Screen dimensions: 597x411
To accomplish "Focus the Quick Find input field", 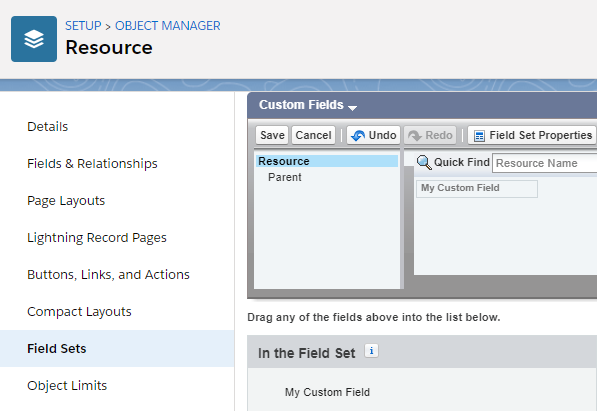I will 544,163.
